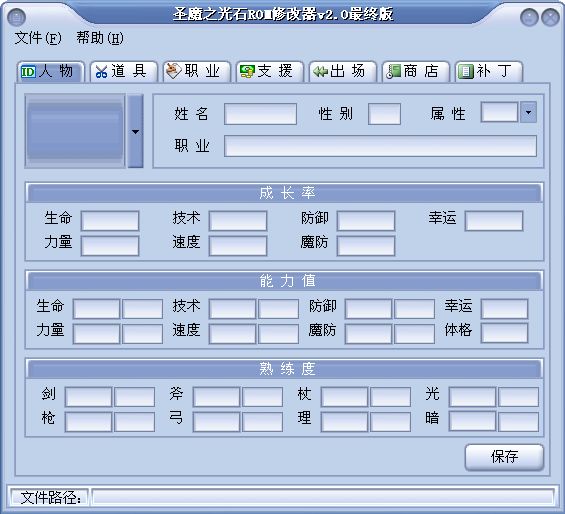Click the 能力值 幸运 field
The height and width of the screenshot is (514, 565).
(x=504, y=309)
